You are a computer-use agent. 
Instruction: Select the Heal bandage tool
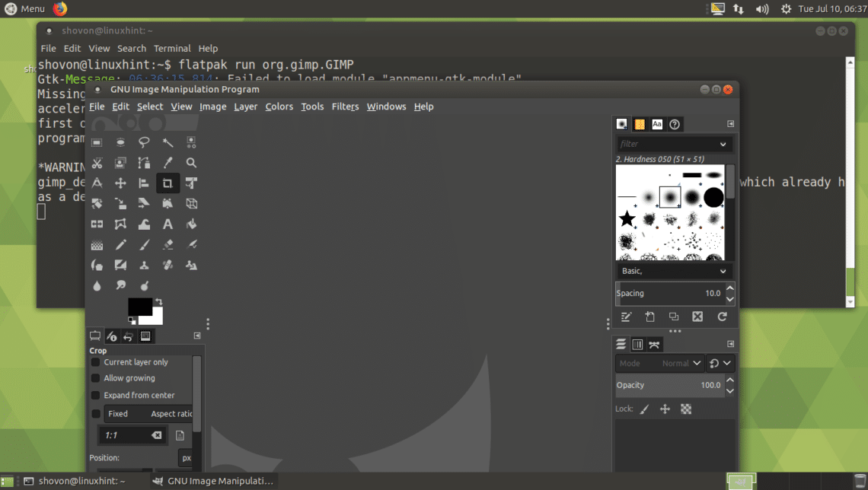[168, 265]
